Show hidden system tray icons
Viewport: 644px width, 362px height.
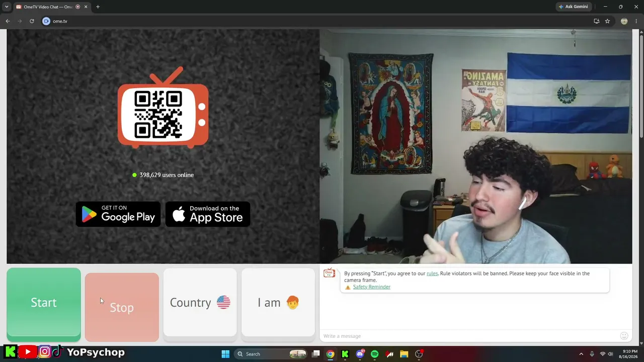coord(581,354)
